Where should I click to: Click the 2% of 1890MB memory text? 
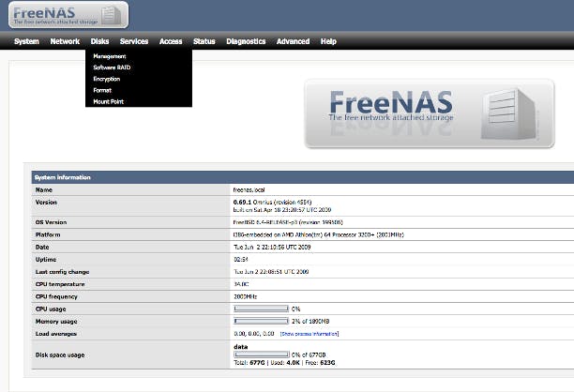(310, 321)
